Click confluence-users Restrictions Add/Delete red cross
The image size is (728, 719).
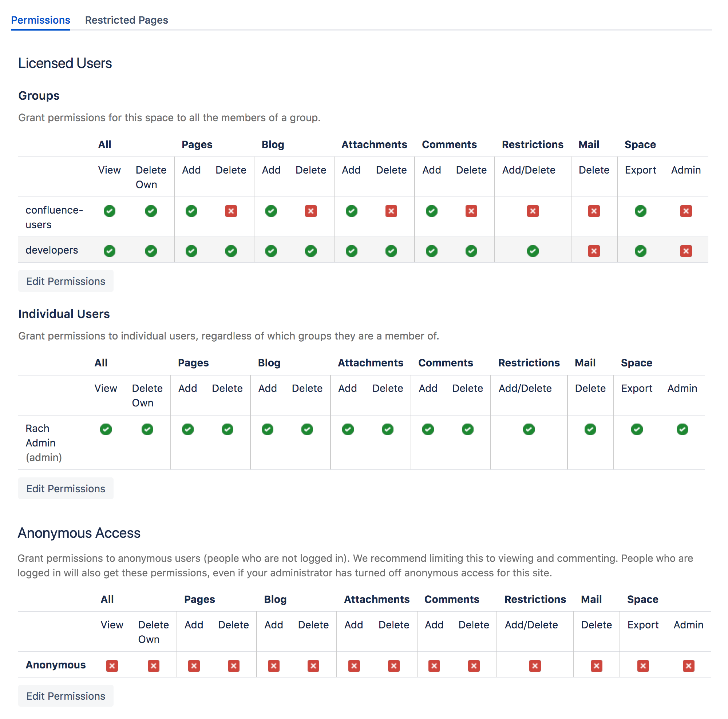pyautogui.click(x=533, y=211)
